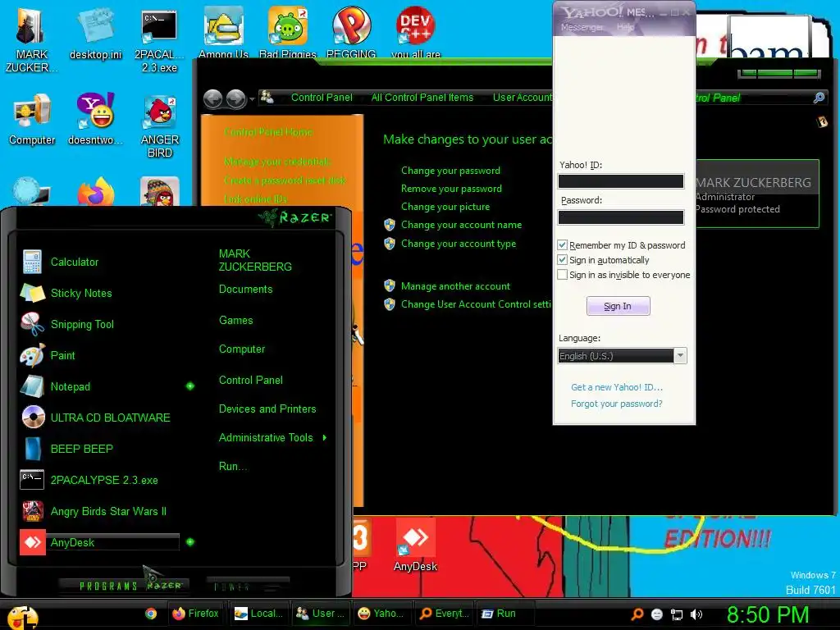The image size is (840, 630).
Task: Open Games from Start menu
Action: coord(235,321)
